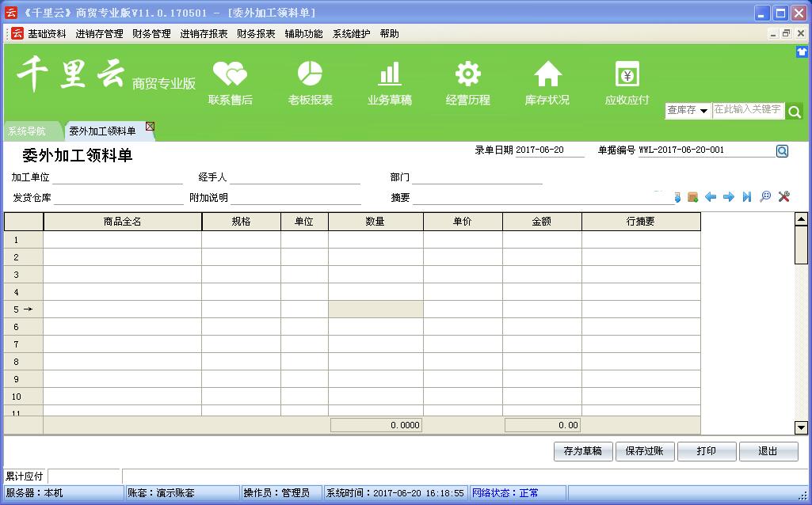Click the 保存过账 button
Image resolution: width=812 pixels, height=505 pixels.
tap(644, 451)
